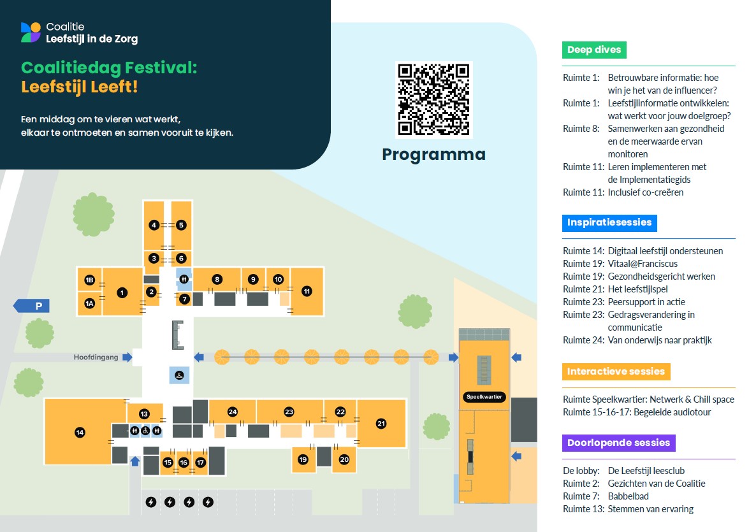Select the cloakroom hanger icon
756x532 pixels.
[179, 375]
